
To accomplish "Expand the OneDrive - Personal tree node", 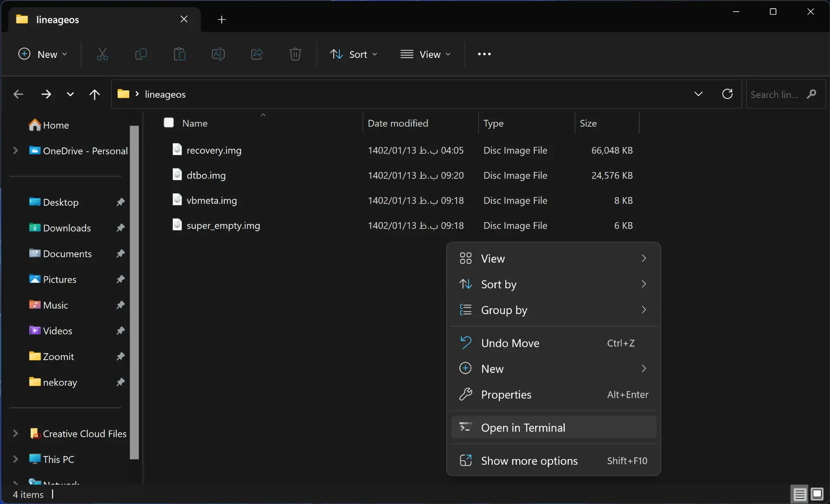I will coord(16,150).
